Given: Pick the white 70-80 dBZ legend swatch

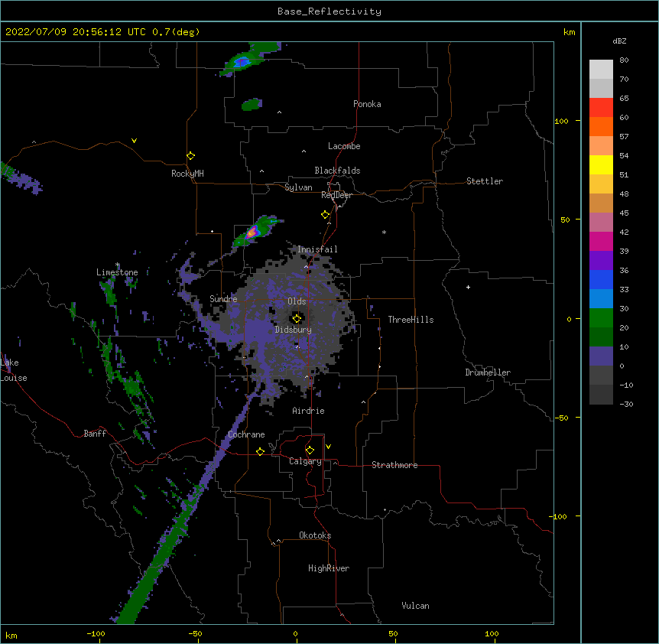Looking at the screenshot, I should pos(601,70).
